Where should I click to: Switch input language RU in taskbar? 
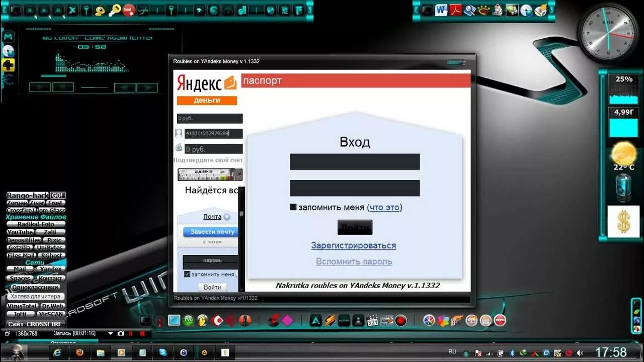(x=452, y=351)
